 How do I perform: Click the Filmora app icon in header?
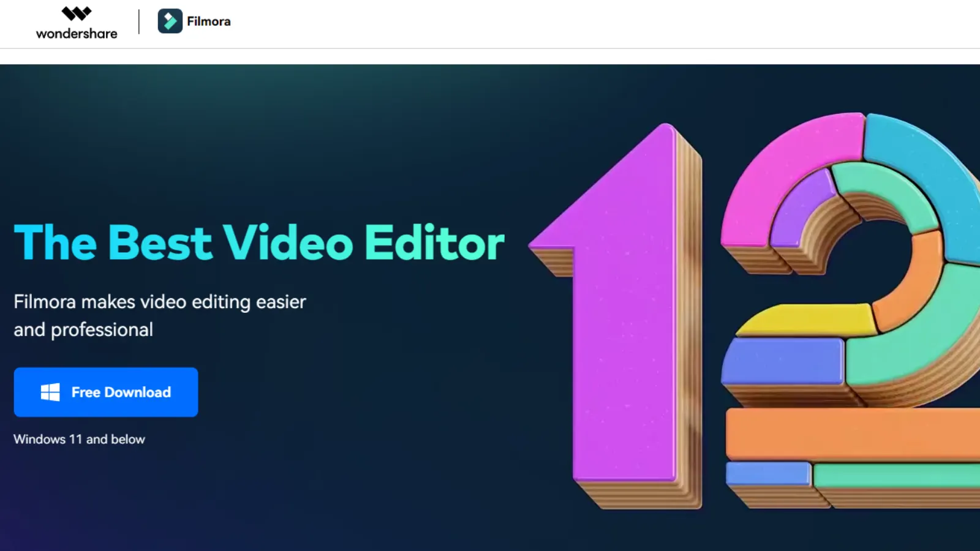point(170,21)
